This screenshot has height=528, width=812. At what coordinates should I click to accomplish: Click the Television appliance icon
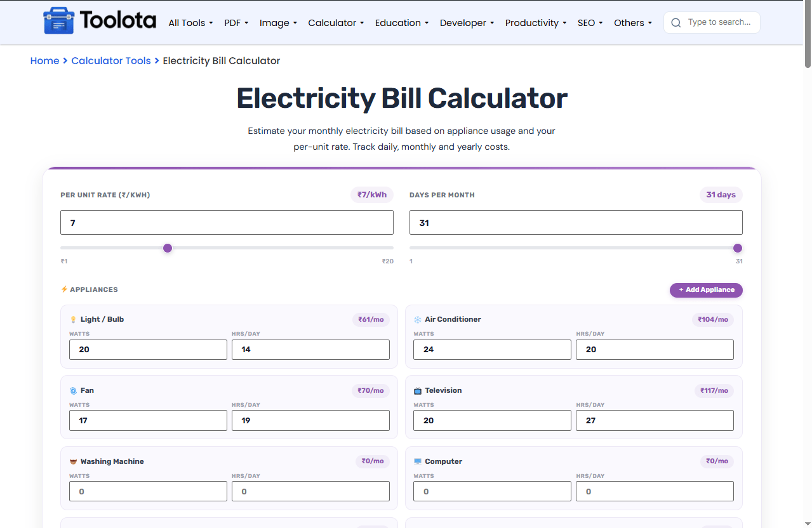pyautogui.click(x=418, y=390)
